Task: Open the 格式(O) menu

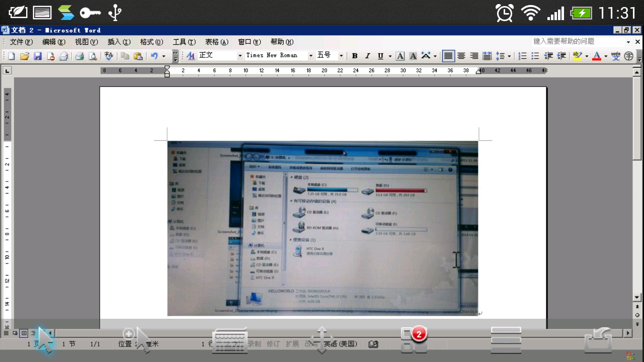Action: tap(151, 42)
